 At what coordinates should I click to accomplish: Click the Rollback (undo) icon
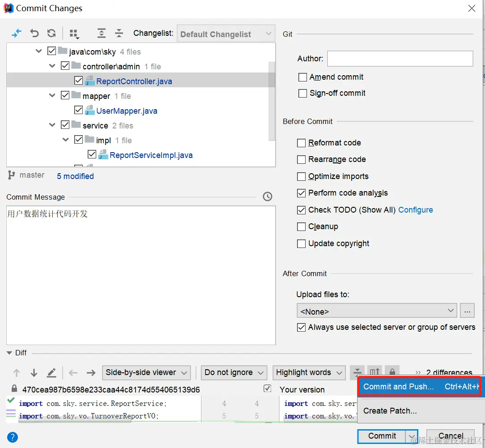[x=34, y=33]
